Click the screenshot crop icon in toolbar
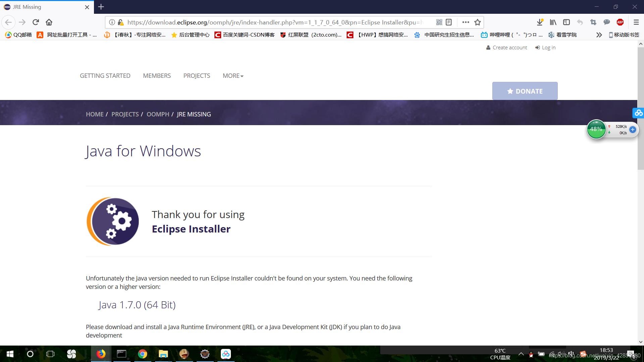This screenshot has width=644, height=362. click(x=593, y=22)
